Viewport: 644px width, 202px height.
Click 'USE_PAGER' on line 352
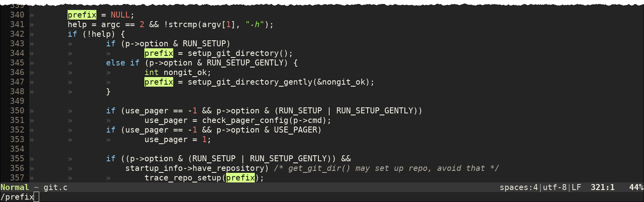296,130
